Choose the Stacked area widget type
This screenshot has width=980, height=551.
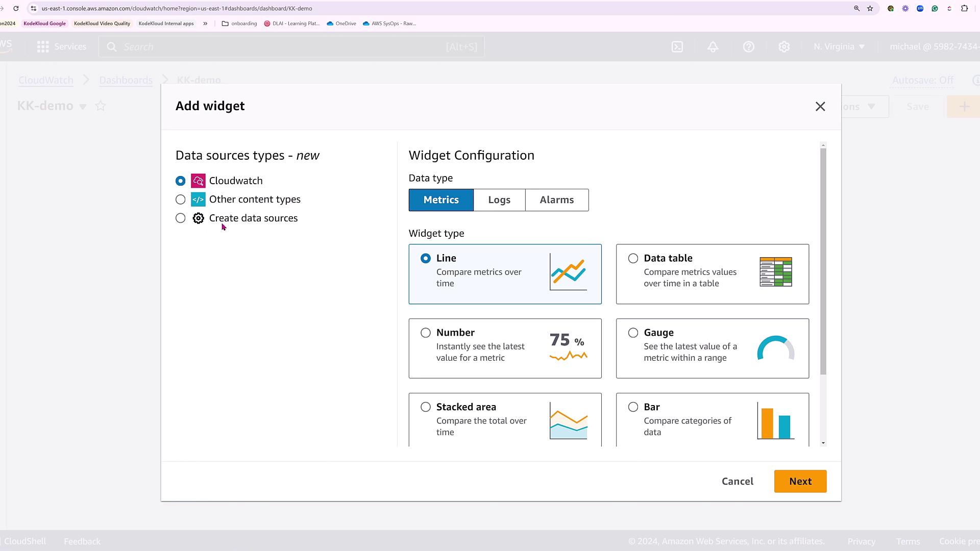pyautogui.click(x=425, y=407)
